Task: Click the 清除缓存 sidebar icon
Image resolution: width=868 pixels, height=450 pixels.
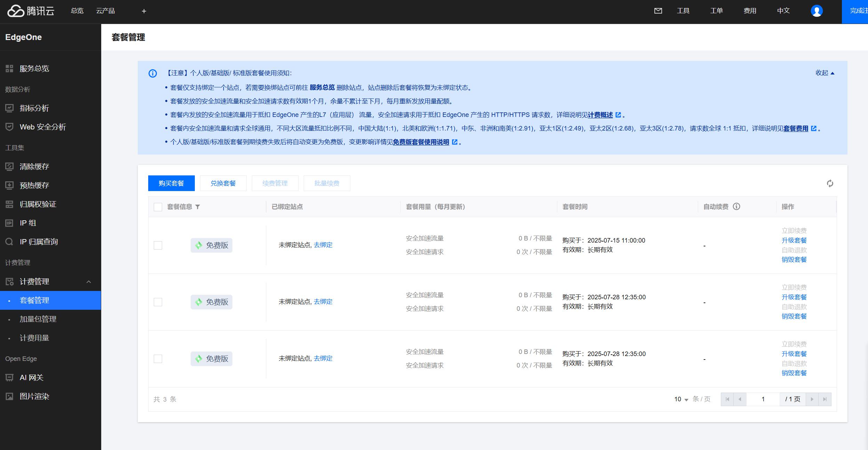Action: pyautogui.click(x=9, y=167)
